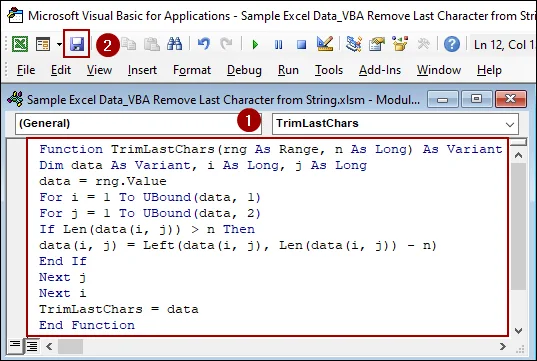537x361 pixels.
Task: Save the workbook with the floppy icon
Action: click(77, 44)
